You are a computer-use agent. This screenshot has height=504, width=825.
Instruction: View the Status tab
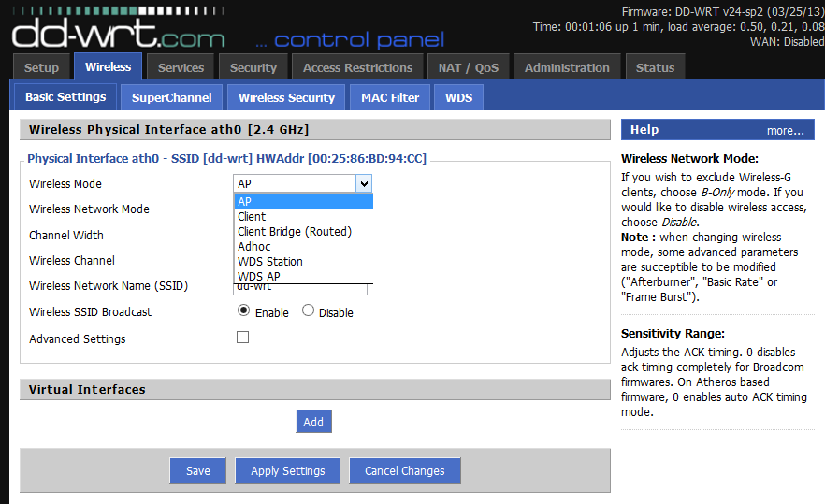point(655,66)
